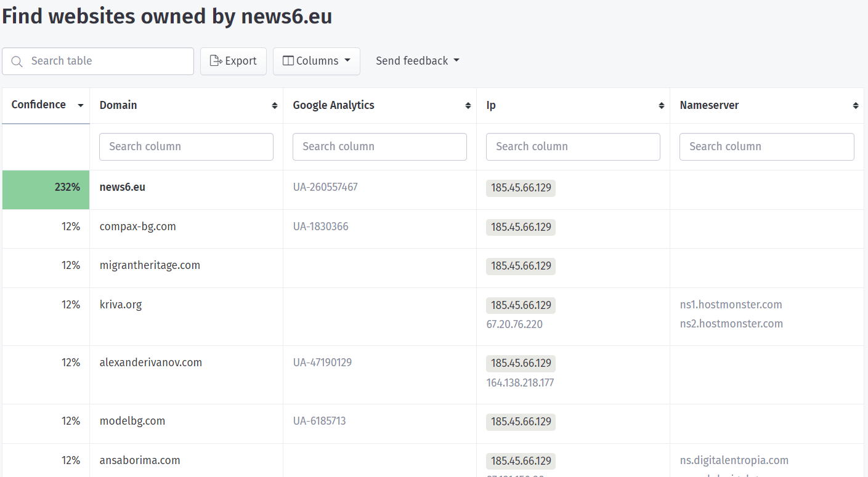This screenshot has height=477, width=868.
Task: Sort by Google Analytics column arrows
Action: [x=468, y=106]
